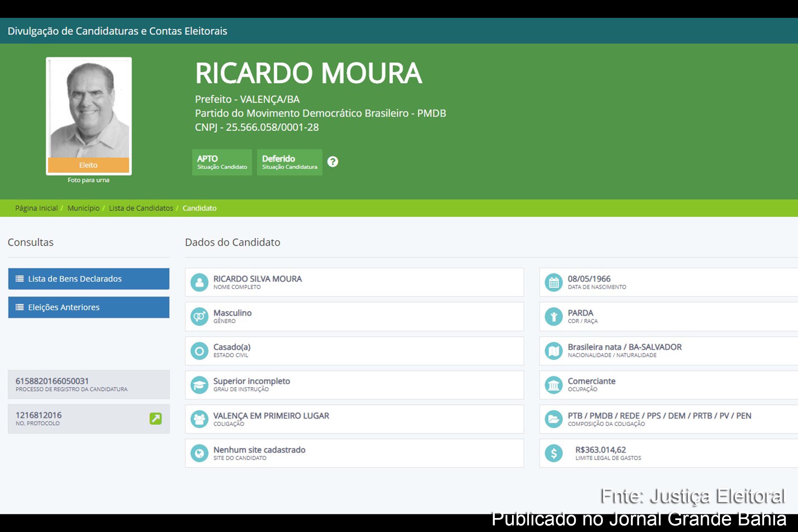
Task: Open the Município breadcrumb link
Action: pyautogui.click(x=83, y=208)
